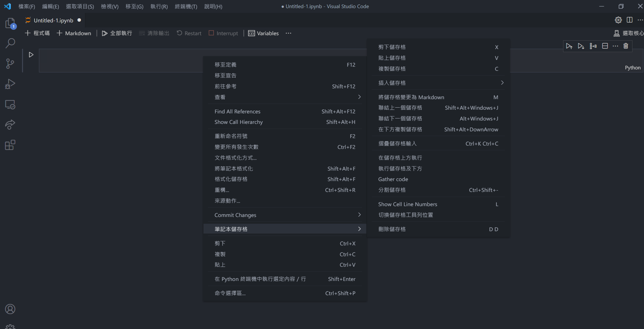The image size is (644, 329).
Task: Expand 插入儲存格 submenu
Action: (438, 83)
